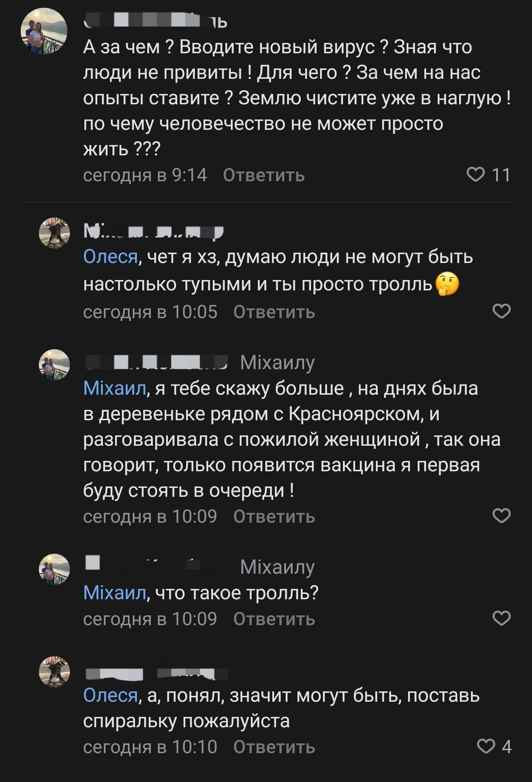Open avatar beside "что такое тролль?" comment

click(54, 569)
